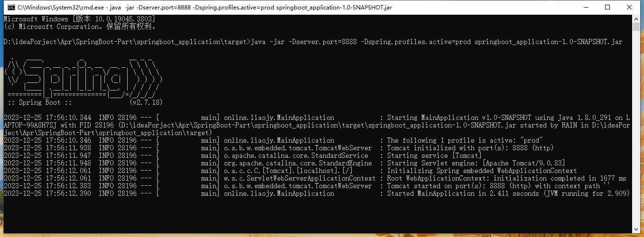
Task: Click timestamp '2023-12-25 17:56:11.947'
Action: 47,155
